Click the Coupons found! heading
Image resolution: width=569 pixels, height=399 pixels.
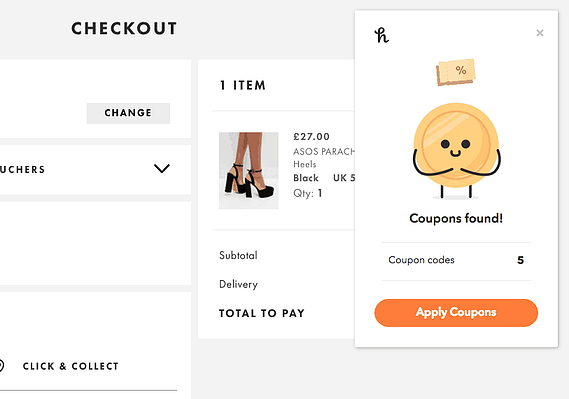(x=456, y=218)
